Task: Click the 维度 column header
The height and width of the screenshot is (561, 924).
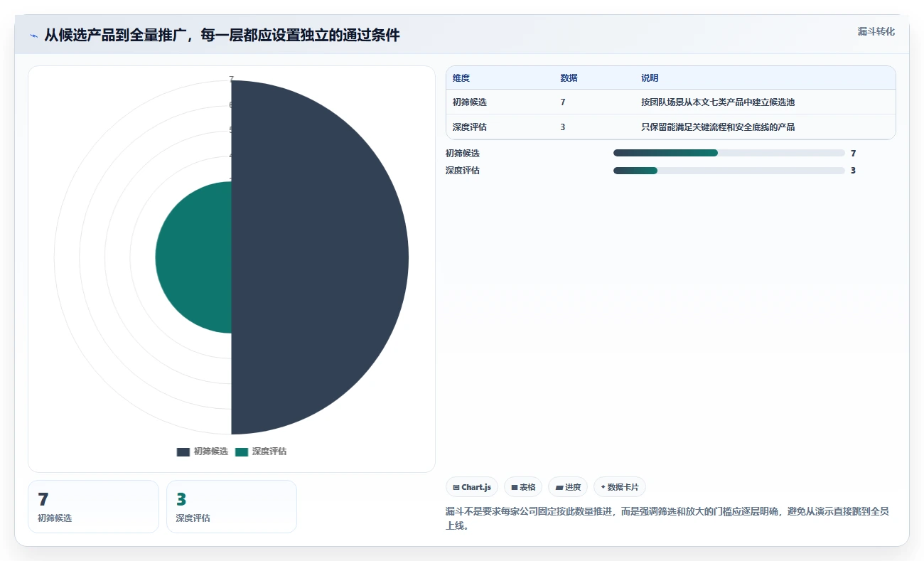Action: coord(461,78)
